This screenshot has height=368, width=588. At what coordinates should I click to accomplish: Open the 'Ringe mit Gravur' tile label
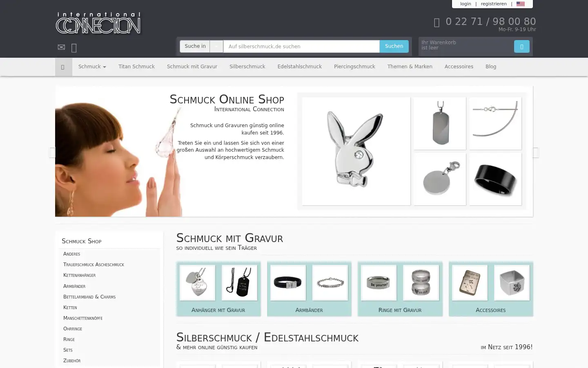[400, 310]
